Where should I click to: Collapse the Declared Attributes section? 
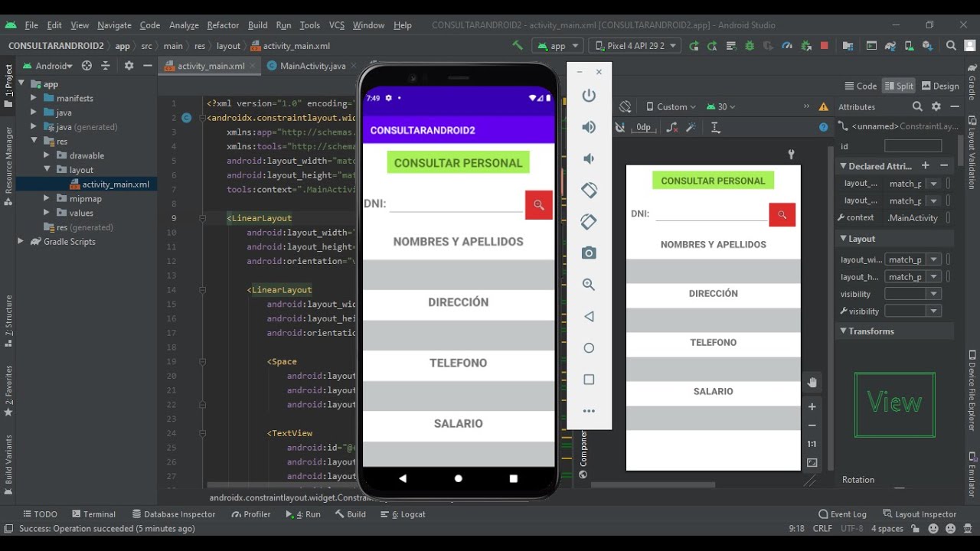(844, 166)
